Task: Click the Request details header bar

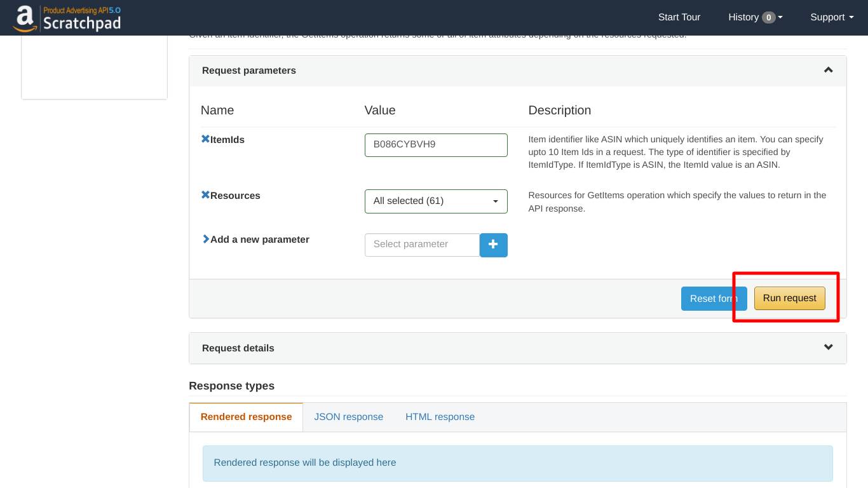Action: [518, 348]
